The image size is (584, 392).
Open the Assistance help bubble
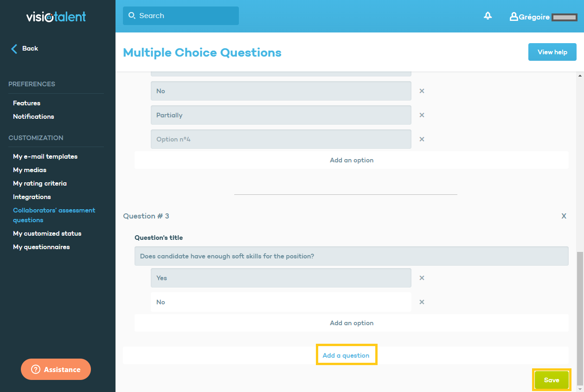point(56,369)
